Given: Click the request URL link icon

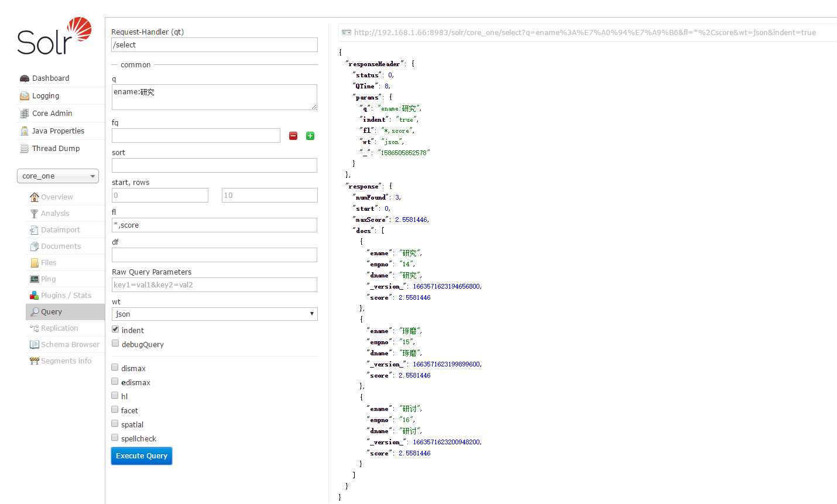Looking at the screenshot, I should [x=347, y=33].
